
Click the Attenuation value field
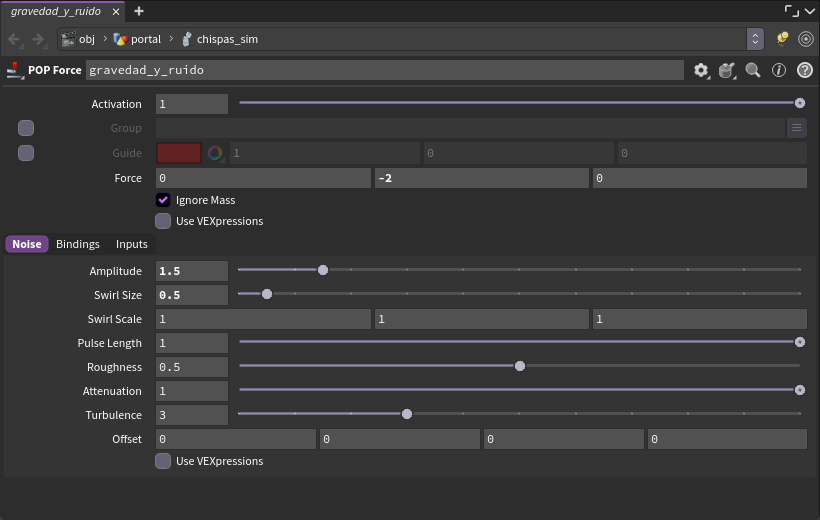click(192, 391)
